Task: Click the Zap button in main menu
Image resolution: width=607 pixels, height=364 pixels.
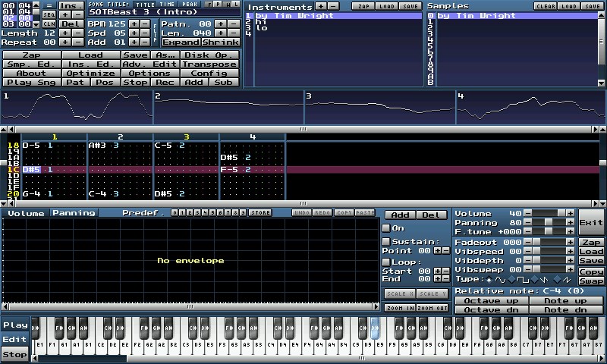Action: coord(31,55)
